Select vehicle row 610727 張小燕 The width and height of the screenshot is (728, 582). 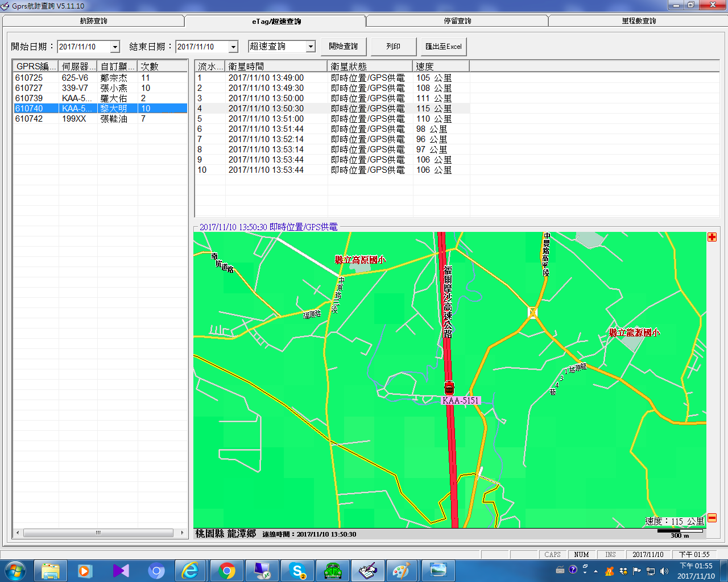tap(100, 88)
